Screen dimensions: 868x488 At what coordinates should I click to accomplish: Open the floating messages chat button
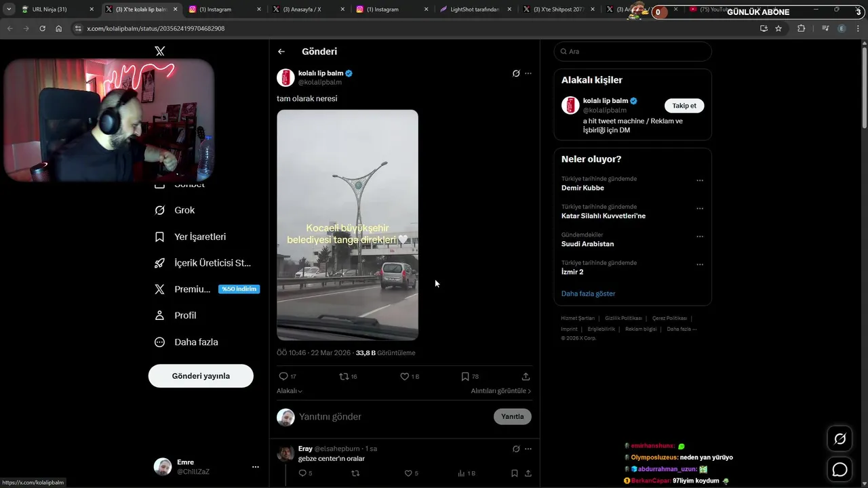[x=840, y=469]
